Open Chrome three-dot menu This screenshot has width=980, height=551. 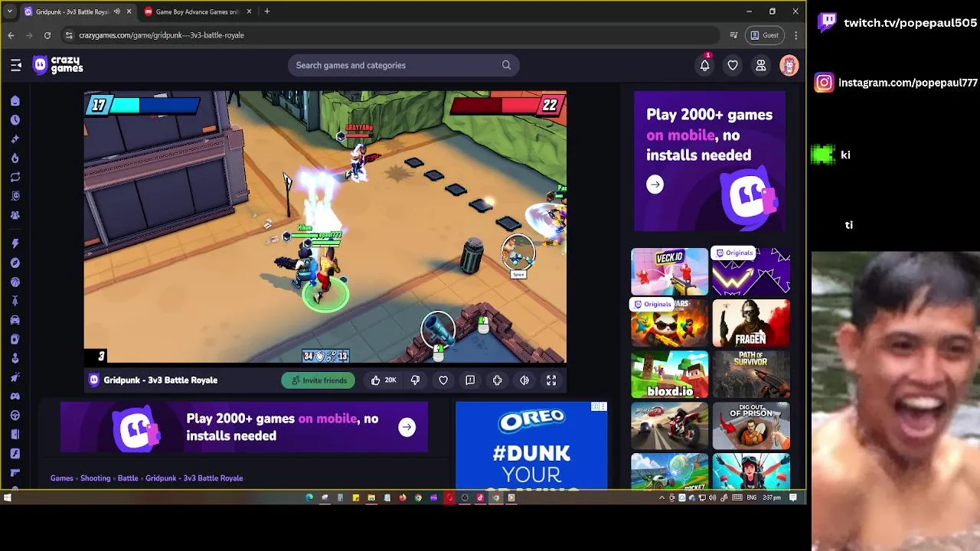click(796, 35)
